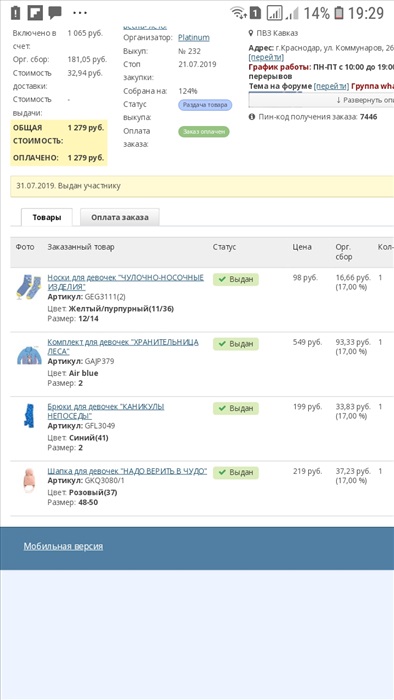Open the blue pants thumbnail
Screen dimensions: 394x700
(29, 416)
